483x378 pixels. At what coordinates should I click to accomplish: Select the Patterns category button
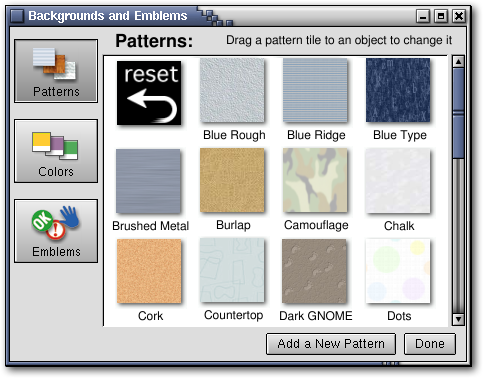(56, 71)
